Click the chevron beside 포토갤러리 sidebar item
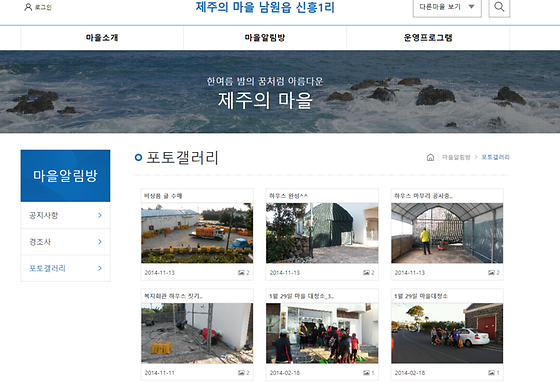The width and height of the screenshot is (560, 382). pyautogui.click(x=100, y=268)
